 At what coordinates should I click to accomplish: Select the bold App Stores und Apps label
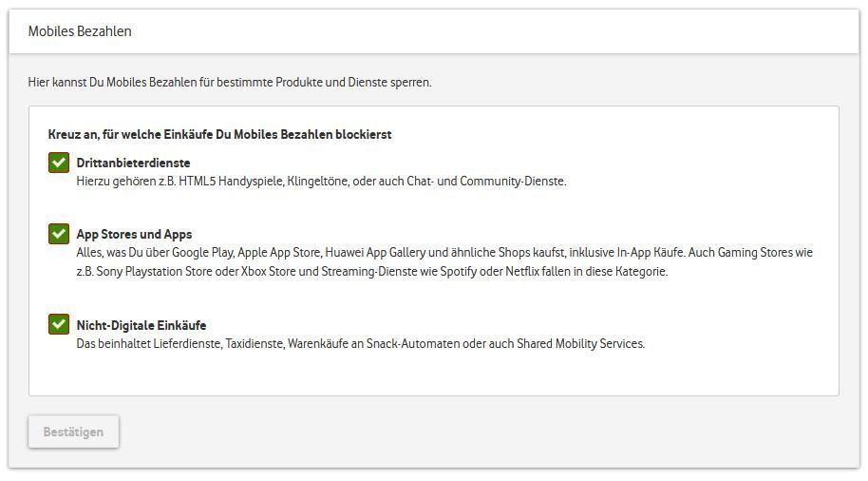[134, 235]
